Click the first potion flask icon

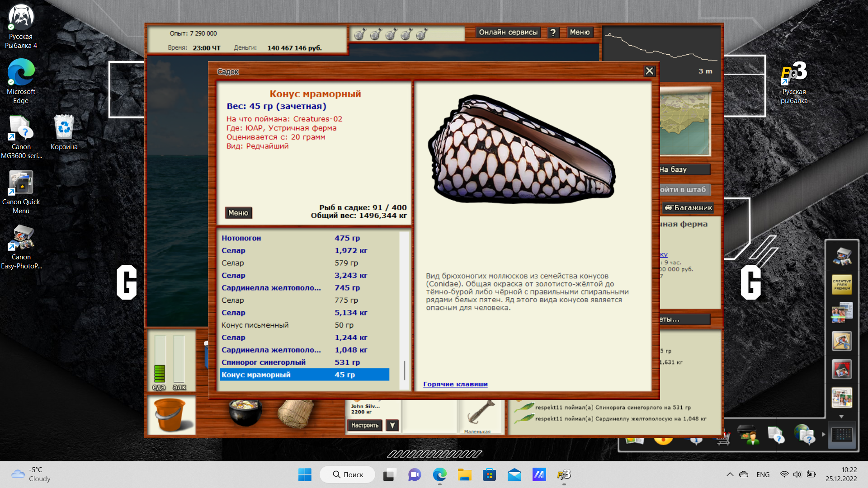(x=360, y=34)
